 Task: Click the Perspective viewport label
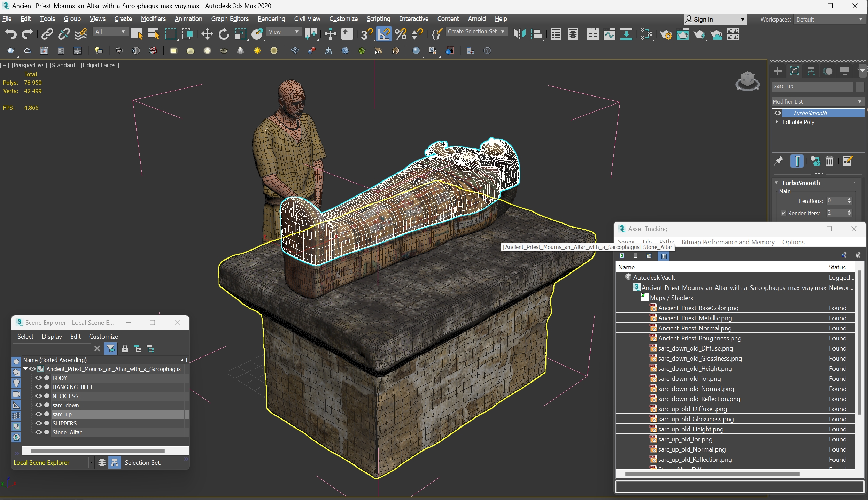[29, 65]
